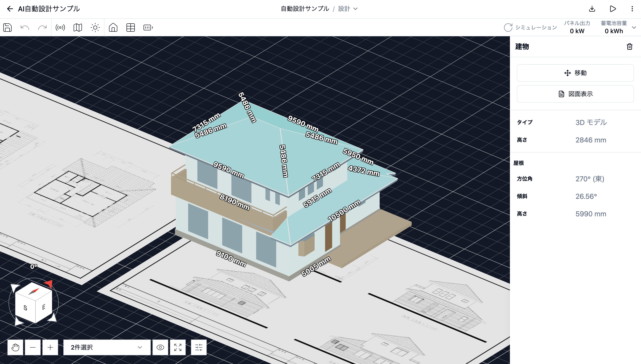Click the white arrow at the compass upper left
This screenshot has height=364, width=641.
click(x=15, y=288)
